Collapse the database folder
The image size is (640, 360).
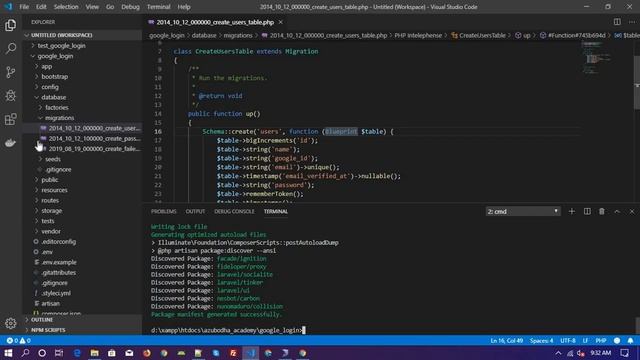[82, 97]
